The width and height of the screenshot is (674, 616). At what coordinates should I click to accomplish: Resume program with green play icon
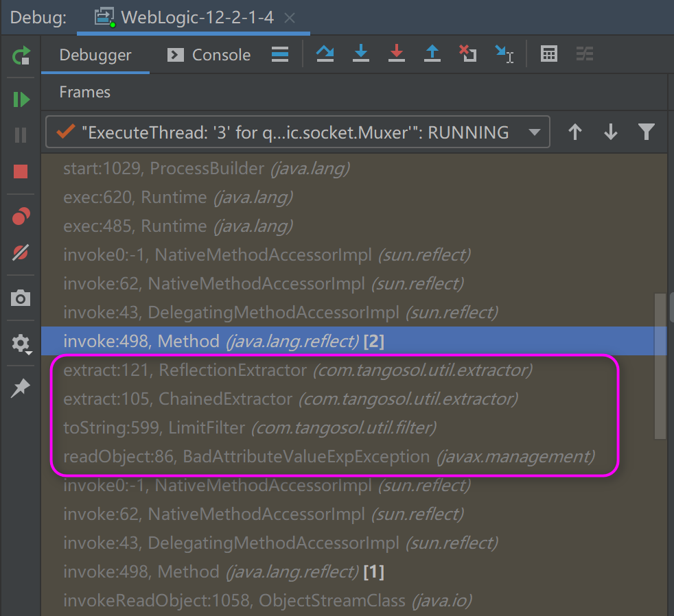pos(21,99)
